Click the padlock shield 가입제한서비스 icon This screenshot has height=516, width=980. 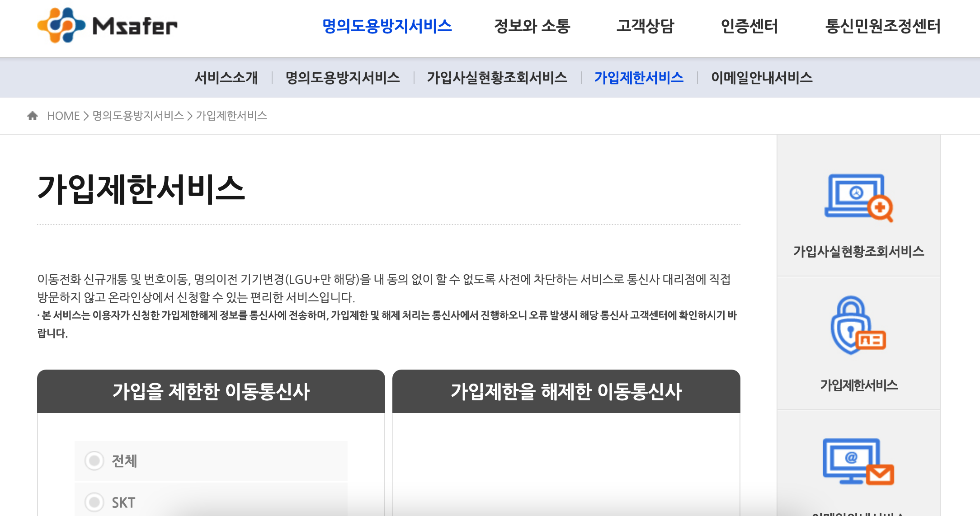[858, 326]
